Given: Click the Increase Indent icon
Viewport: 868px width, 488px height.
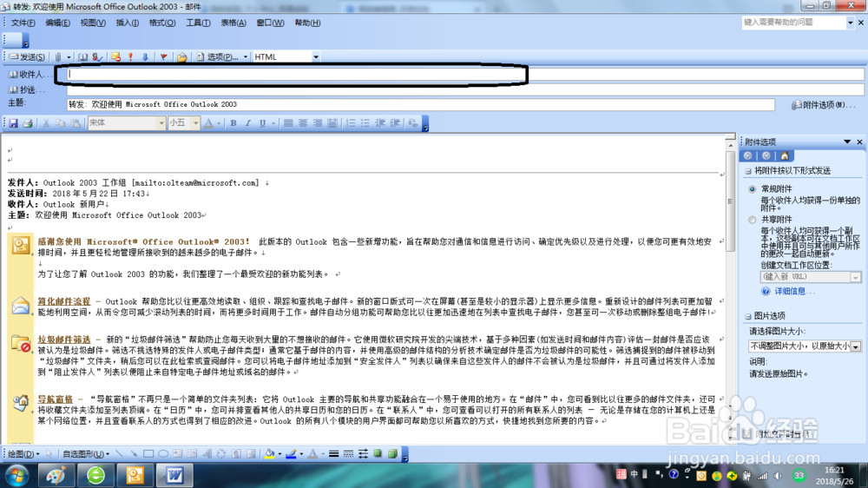Looking at the screenshot, I should [395, 123].
